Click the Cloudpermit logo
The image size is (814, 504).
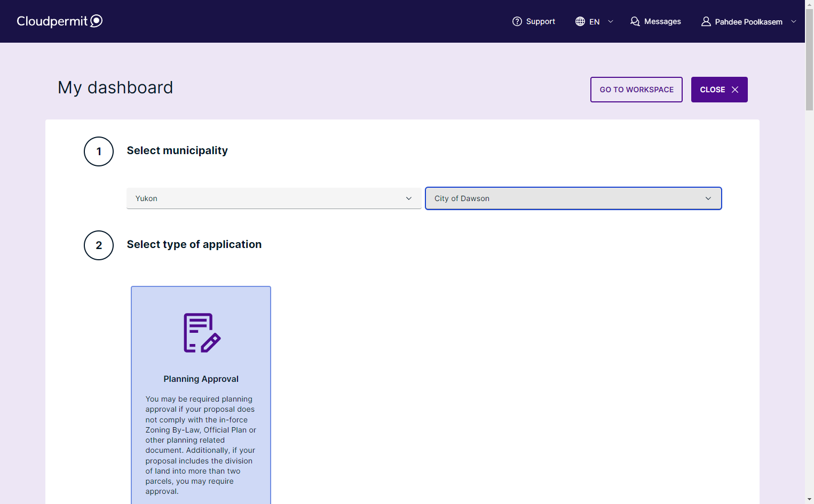tap(59, 21)
